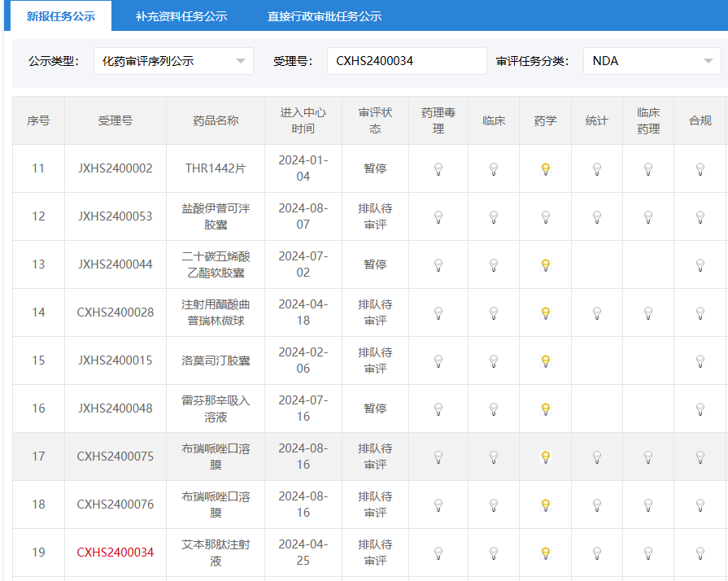This screenshot has width=728, height=581.
Task: Click 临床 bulb for JXHS2400002
Action: (x=494, y=169)
